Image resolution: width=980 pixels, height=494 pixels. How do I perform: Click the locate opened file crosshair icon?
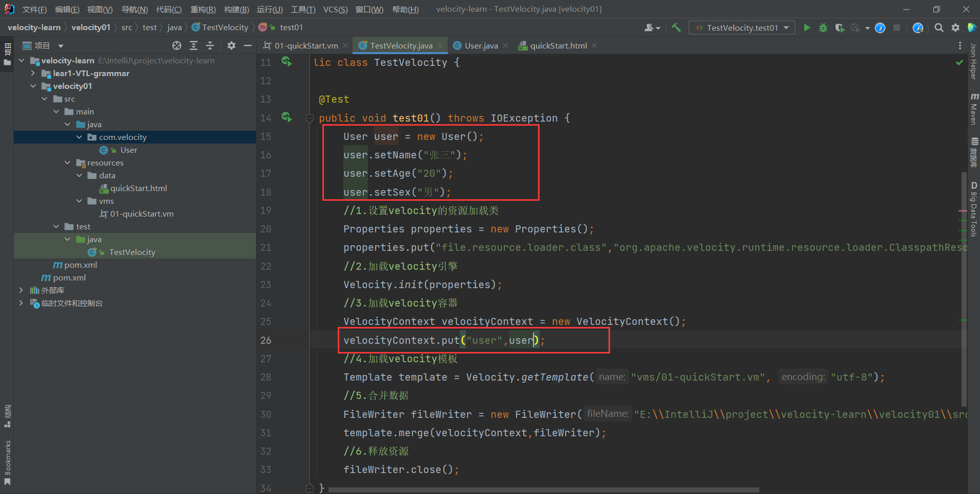[x=177, y=45]
